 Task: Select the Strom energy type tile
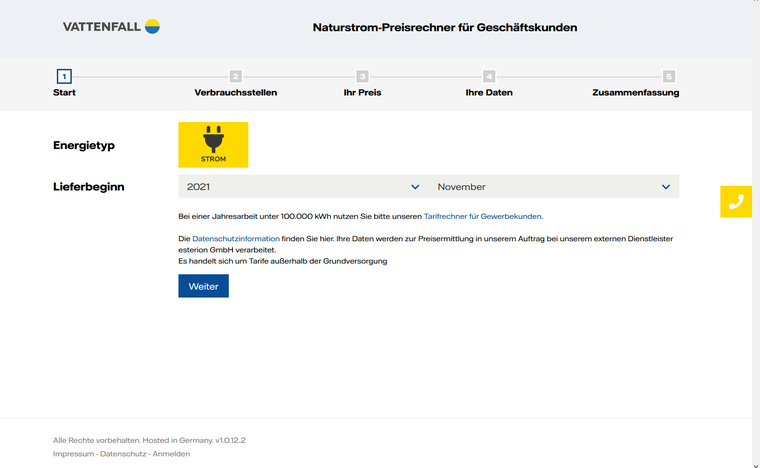pyautogui.click(x=213, y=145)
